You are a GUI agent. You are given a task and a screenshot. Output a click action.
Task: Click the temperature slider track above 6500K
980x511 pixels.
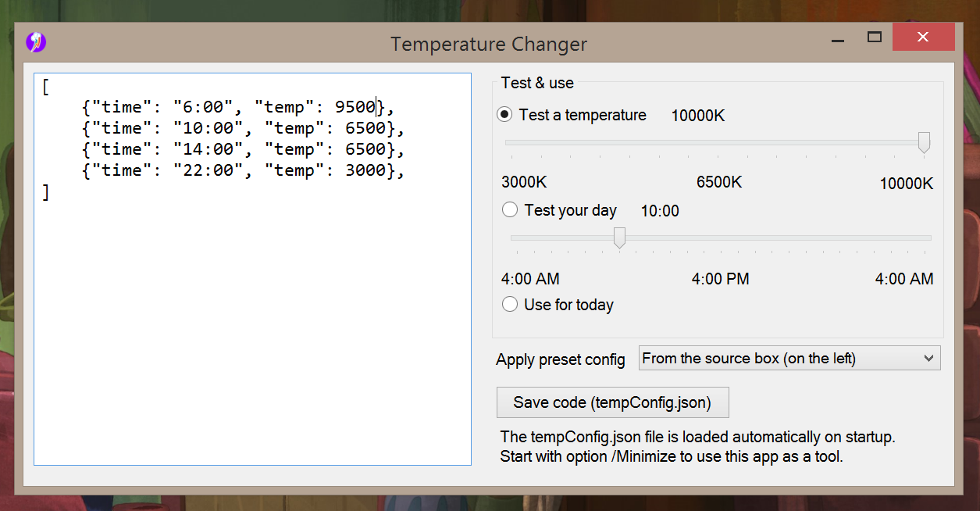[718, 143]
